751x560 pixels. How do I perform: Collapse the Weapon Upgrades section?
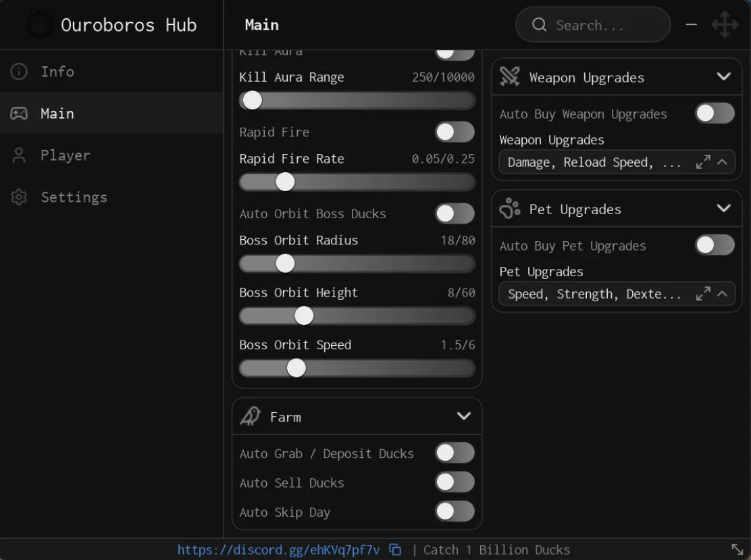pos(724,76)
